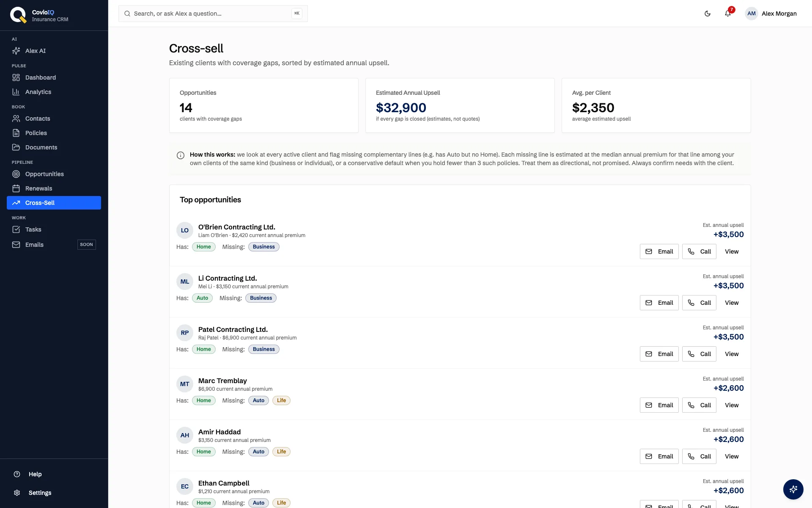This screenshot has height=508, width=812.
Task: Open notifications via the bell icon
Action: (x=728, y=14)
